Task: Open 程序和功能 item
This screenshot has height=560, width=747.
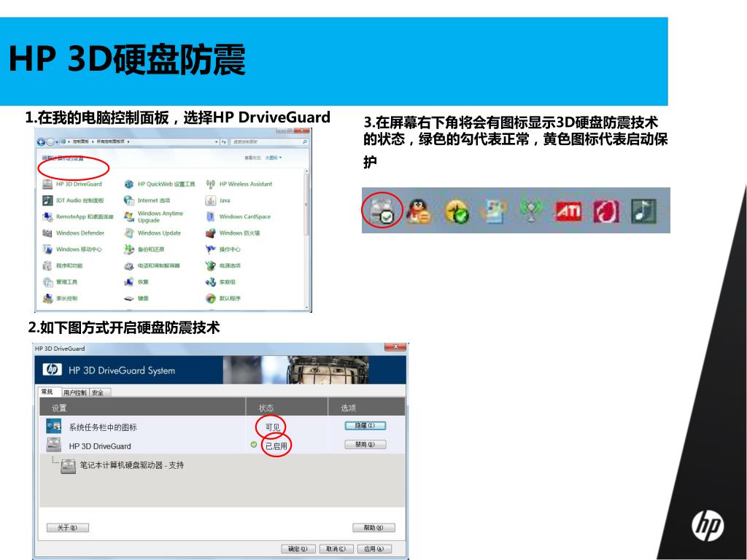Action: [63, 265]
